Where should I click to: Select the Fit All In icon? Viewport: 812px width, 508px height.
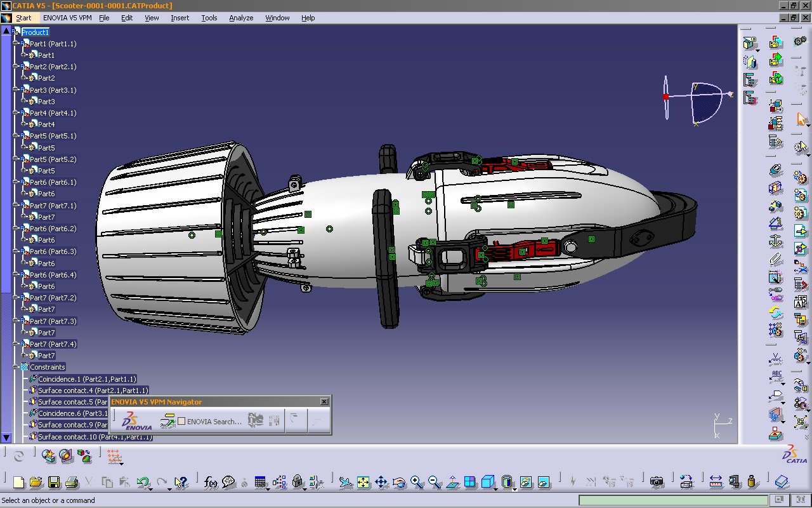coord(363,481)
